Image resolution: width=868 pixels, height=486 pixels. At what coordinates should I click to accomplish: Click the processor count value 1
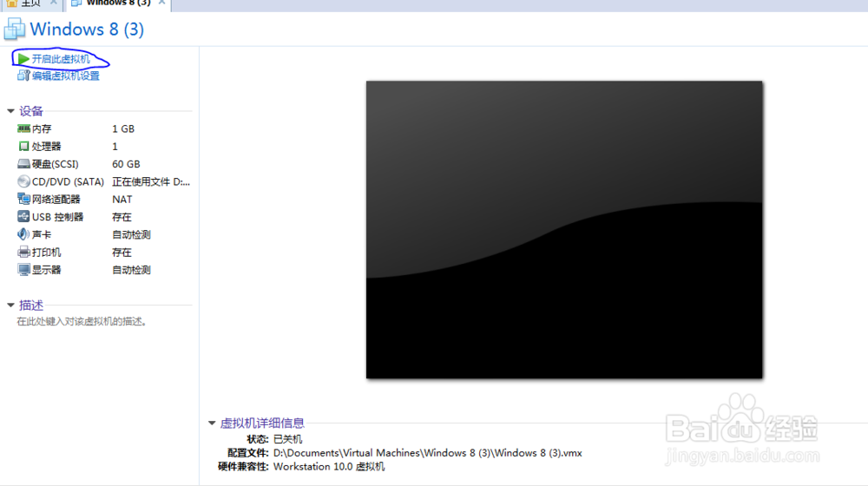(115, 146)
